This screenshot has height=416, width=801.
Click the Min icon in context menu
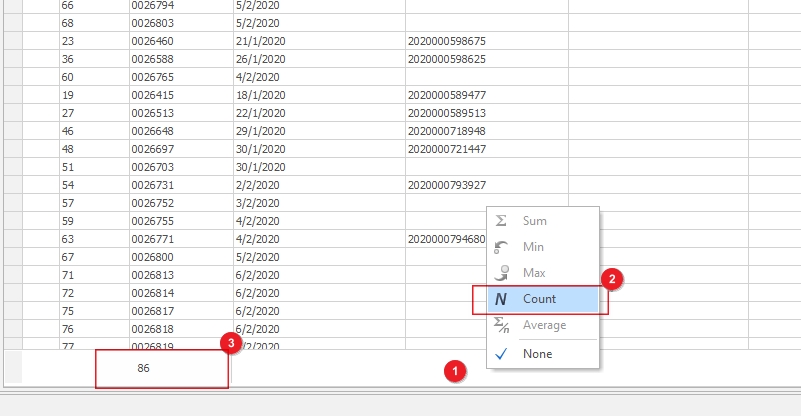click(502, 246)
